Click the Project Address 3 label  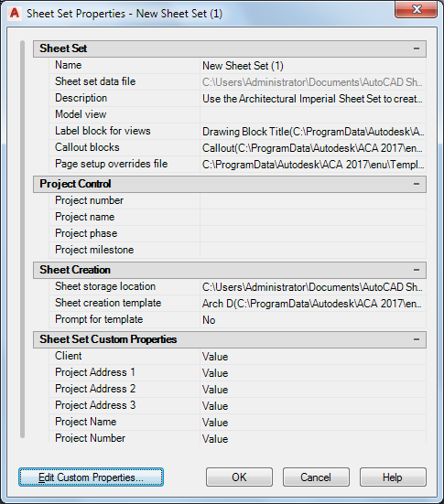pos(95,405)
